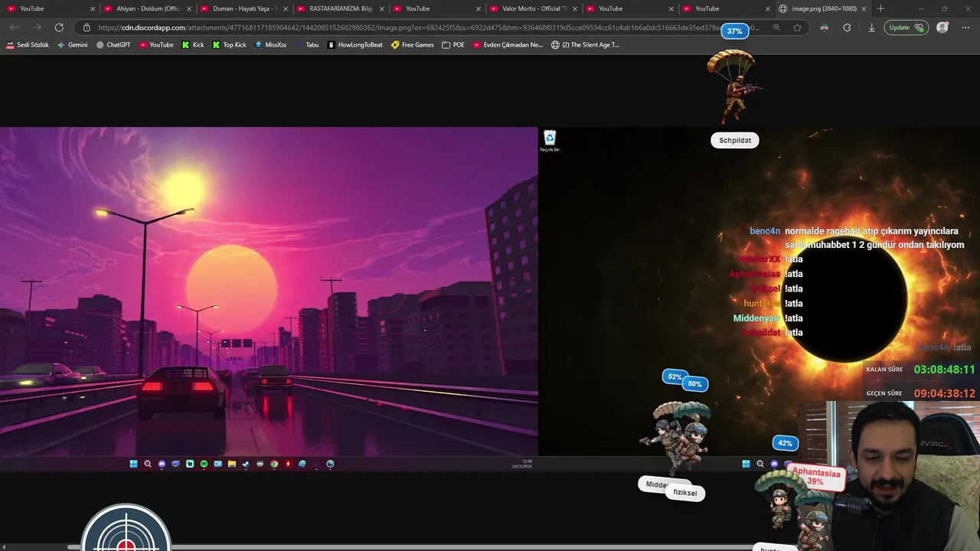Close the Ahiyan - Doldum tab
980x551 pixels.
189,8
